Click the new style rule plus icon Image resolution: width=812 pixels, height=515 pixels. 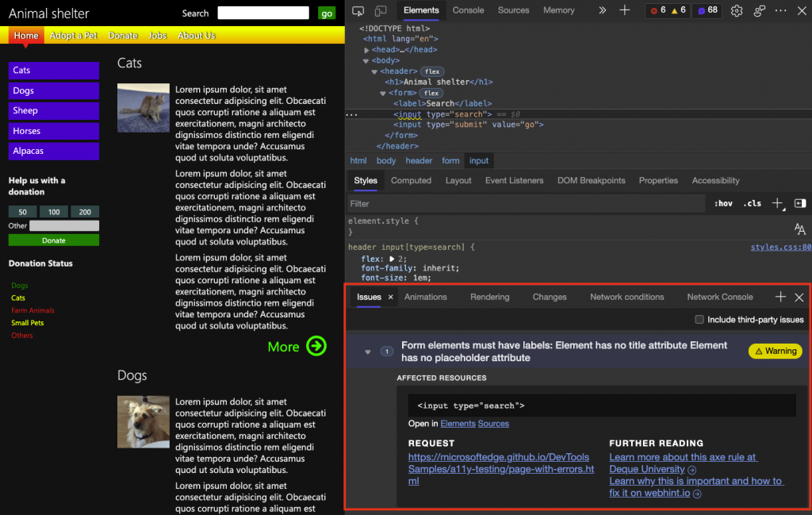778,204
